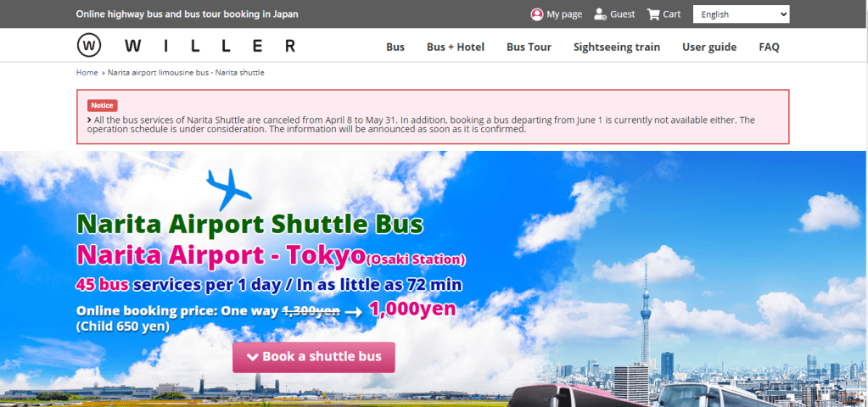
Task: Open the User guide menu item
Action: (708, 47)
